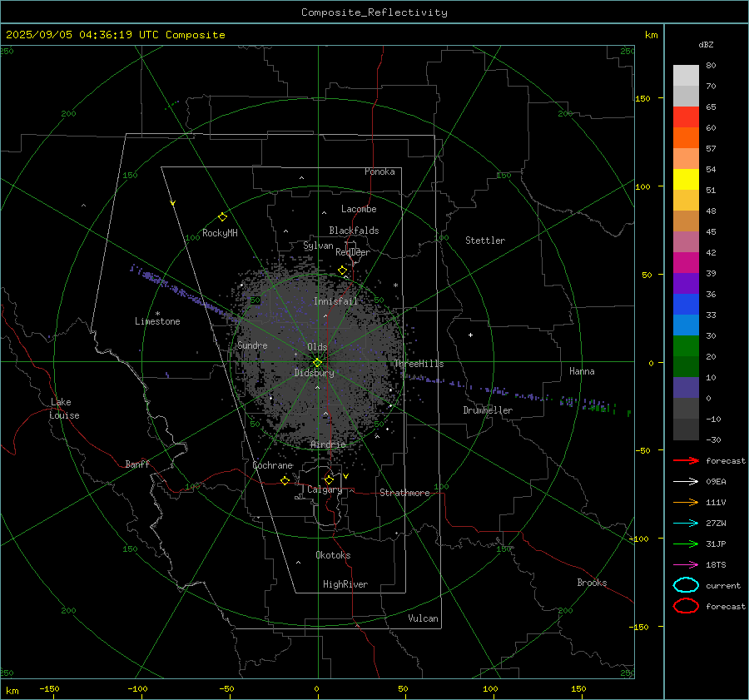Click the Lacombe label
The image size is (749, 700).
coord(359,209)
